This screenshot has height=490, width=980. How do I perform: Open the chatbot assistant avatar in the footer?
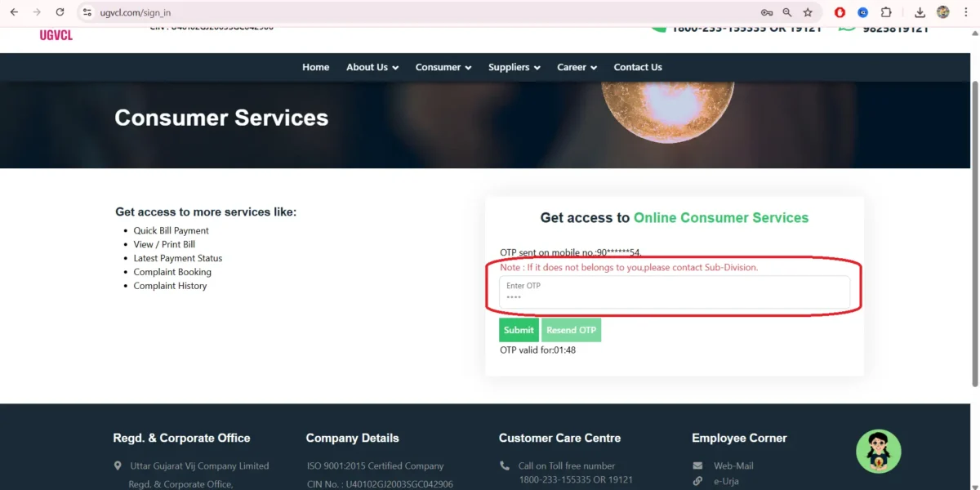[878, 451]
